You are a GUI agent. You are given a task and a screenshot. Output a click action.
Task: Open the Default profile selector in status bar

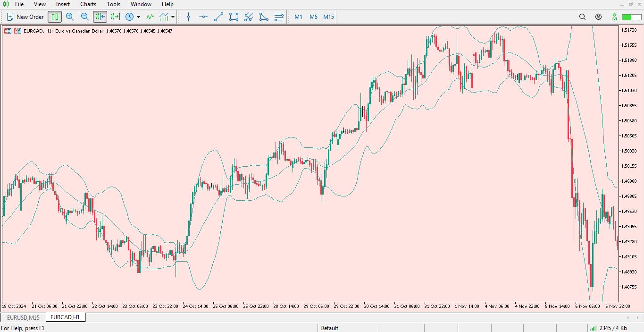(x=329, y=328)
